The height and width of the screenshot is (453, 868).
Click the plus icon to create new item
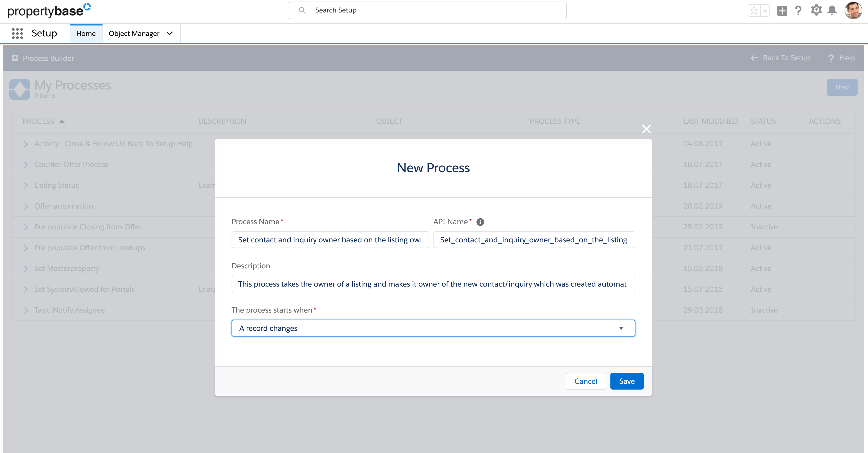pyautogui.click(x=782, y=10)
